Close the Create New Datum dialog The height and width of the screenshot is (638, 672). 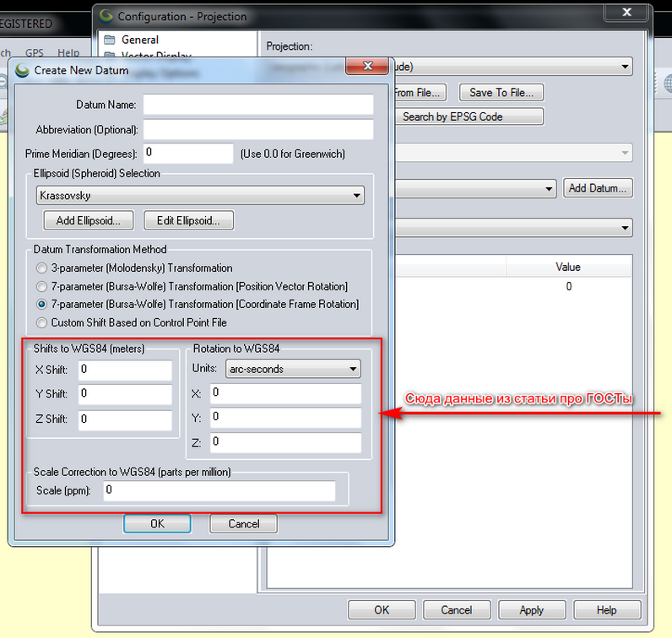[x=367, y=66]
